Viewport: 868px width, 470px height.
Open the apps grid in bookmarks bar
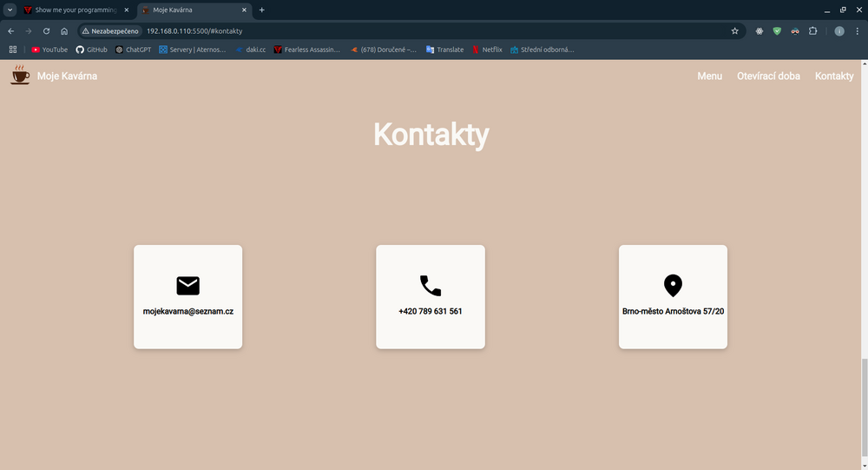pos(13,50)
